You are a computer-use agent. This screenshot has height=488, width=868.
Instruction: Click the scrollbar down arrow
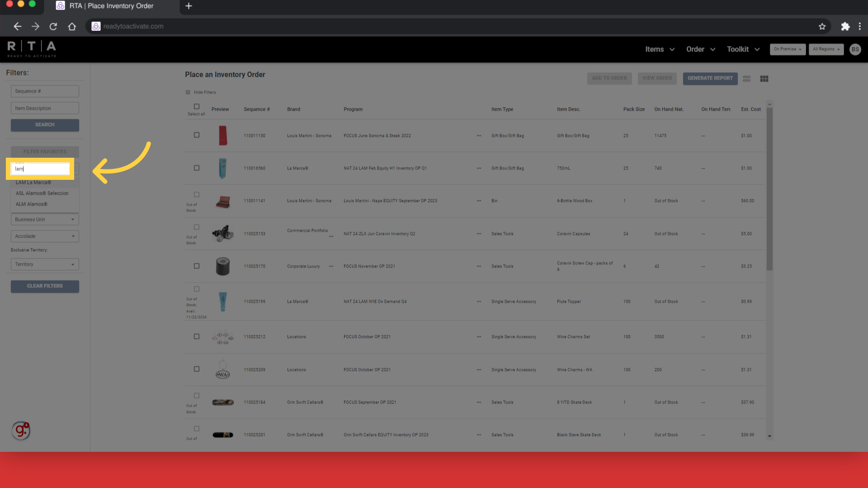[x=769, y=436]
